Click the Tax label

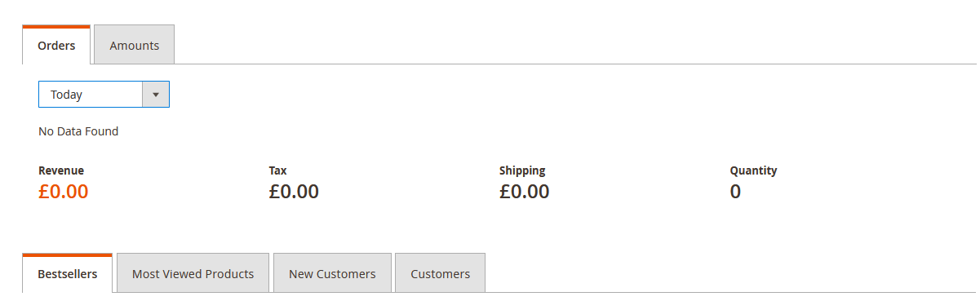pyautogui.click(x=277, y=170)
